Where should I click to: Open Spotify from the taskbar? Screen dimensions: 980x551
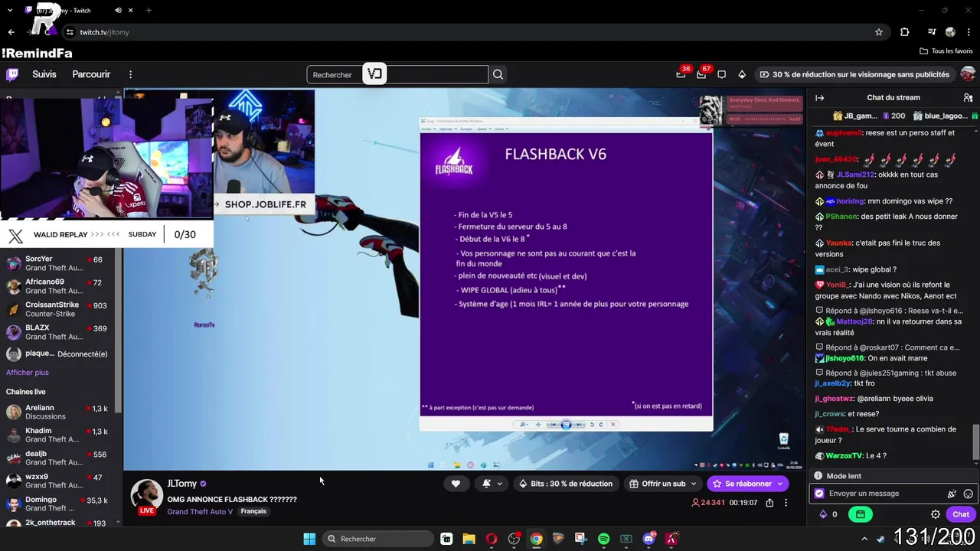(603, 539)
